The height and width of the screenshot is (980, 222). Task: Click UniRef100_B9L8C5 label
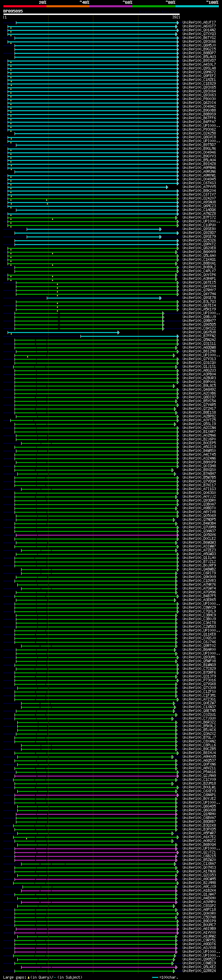tap(199, 386)
